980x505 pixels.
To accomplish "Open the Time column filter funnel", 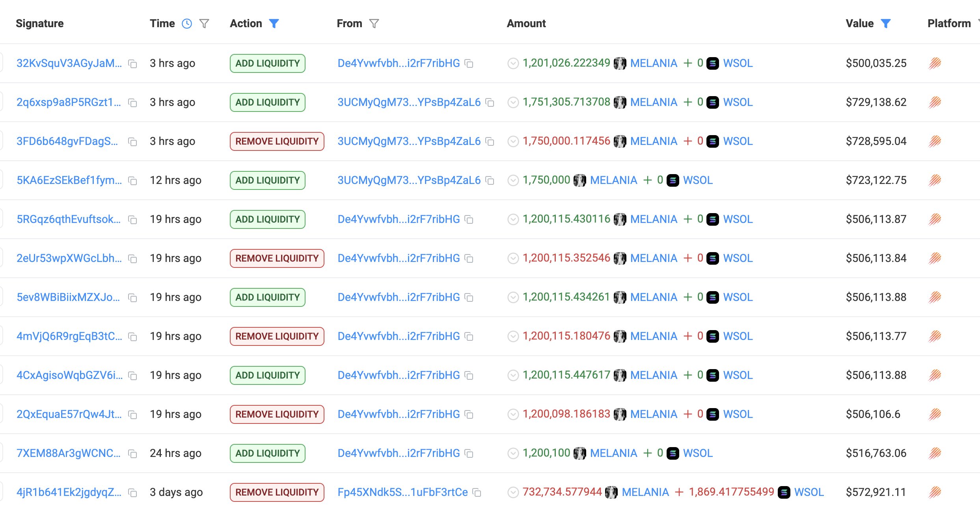I will point(204,24).
